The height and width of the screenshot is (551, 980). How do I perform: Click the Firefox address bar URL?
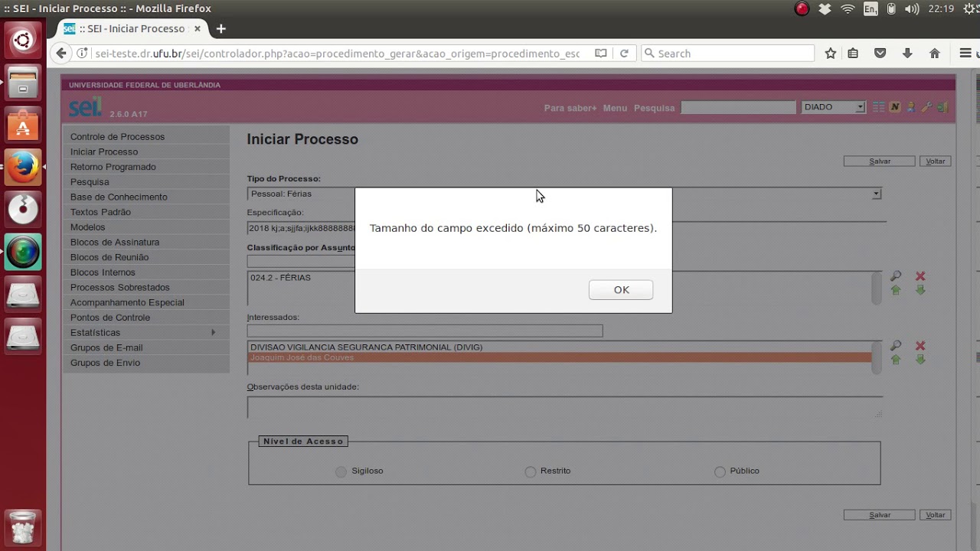tap(337, 54)
